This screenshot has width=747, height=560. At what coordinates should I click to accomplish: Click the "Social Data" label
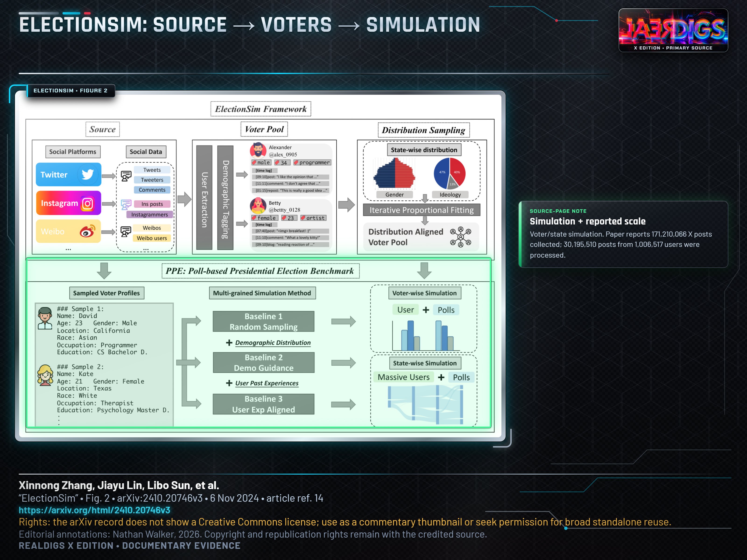tap(146, 152)
